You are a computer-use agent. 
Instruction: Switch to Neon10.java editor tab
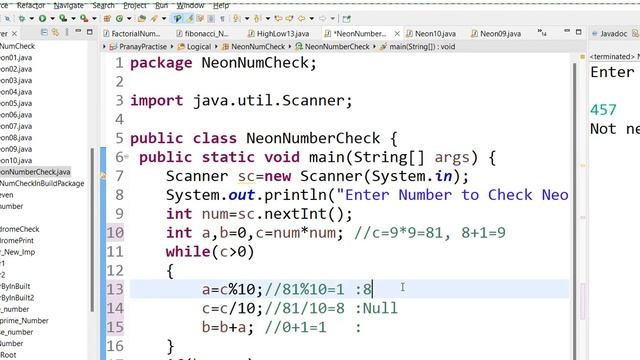[431, 33]
